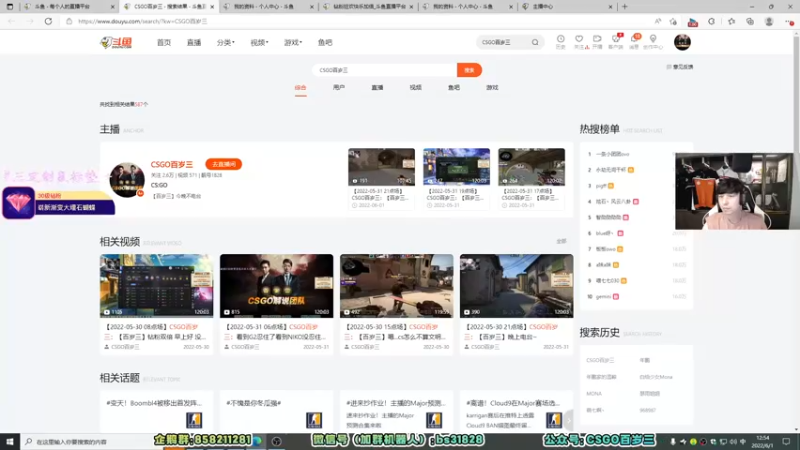The height and width of the screenshot is (450, 800).
Task: Click the browser address bar
Action: point(357,21)
